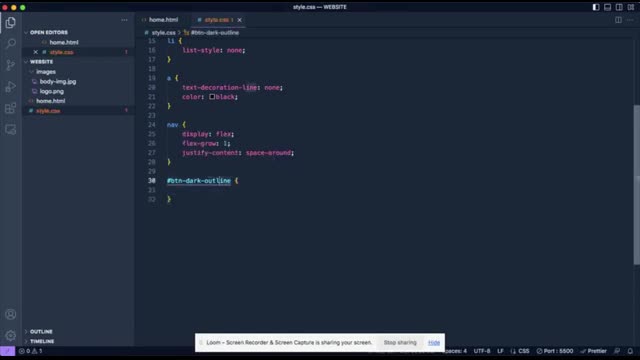Image resolution: width=640 pixels, height=360 pixels.
Task: Open the Run and Debug view
Action: [11, 87]
